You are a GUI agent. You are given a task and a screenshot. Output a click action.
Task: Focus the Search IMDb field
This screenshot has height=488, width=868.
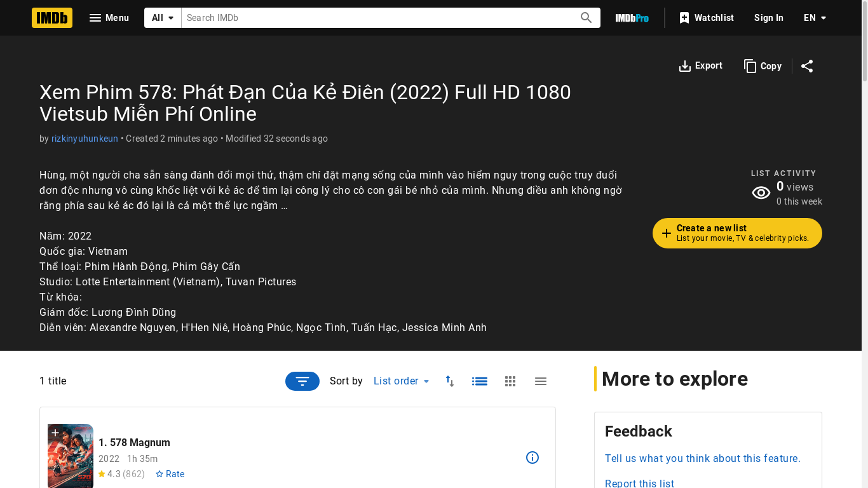pyautogui.click(x=377, y=18)
